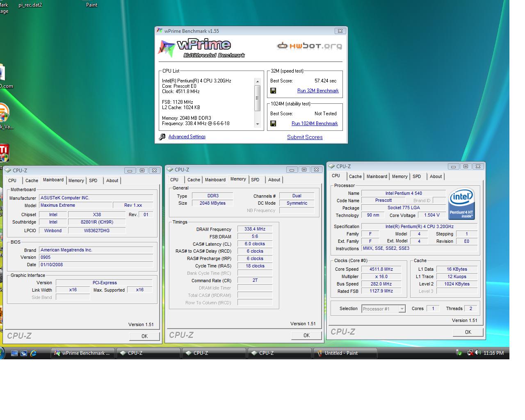The width and height of the screenshot is (525, 420).
Task: Click the Windows Start orb
Action: pos(2,353)
